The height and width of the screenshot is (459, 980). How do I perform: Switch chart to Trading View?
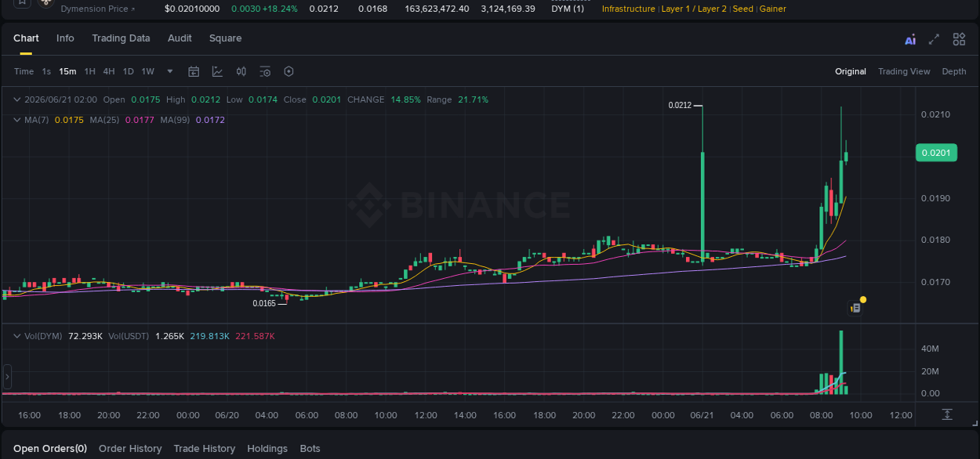point(904,71)
